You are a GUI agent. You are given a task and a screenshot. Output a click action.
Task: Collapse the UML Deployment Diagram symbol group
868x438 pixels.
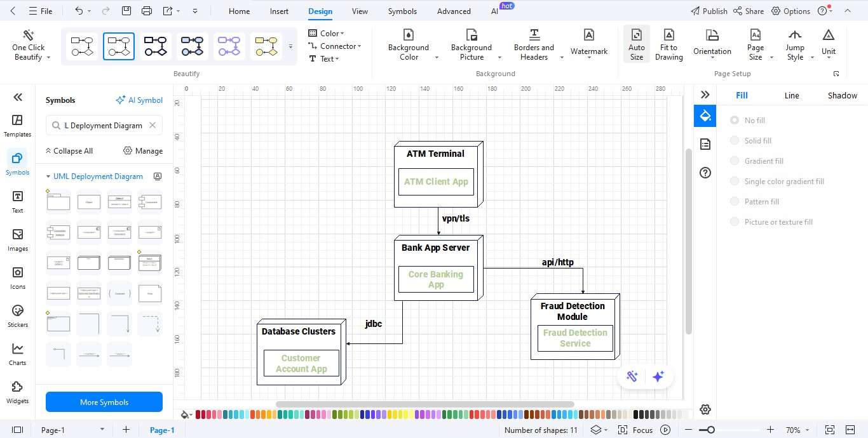(48, 176)
